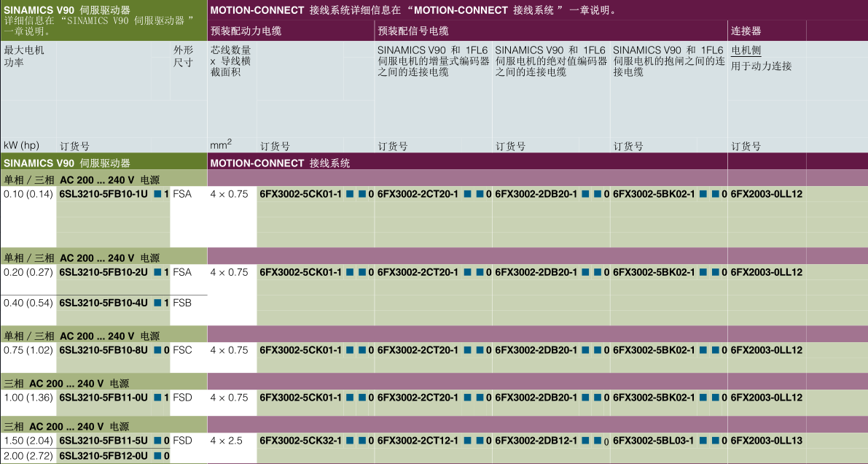Click the 4 × 2.5 cross-section cell
Viewport: 868px width, 464px height.
click(x=226, y=441)
